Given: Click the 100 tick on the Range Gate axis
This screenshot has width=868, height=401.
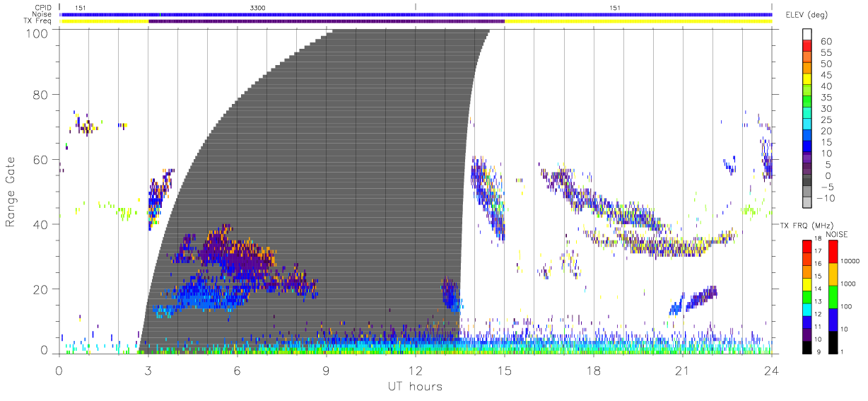Looking at the screenshot, I should [x=38, y=33].
